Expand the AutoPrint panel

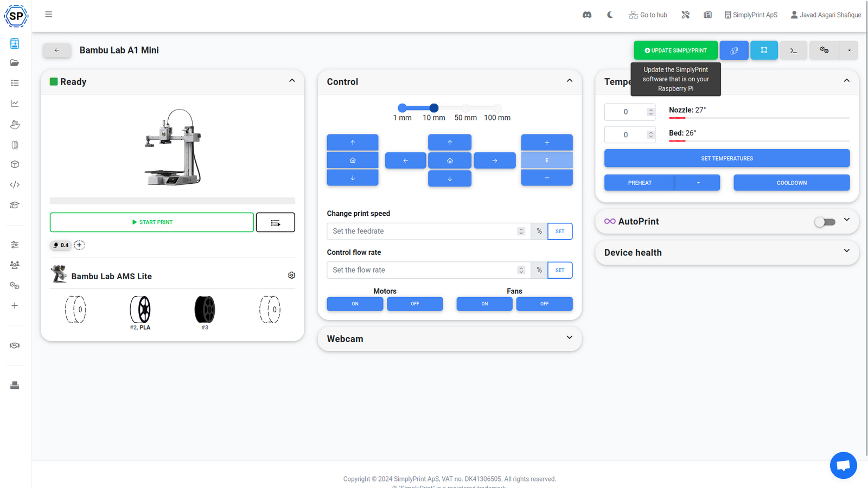tap(847, 220)
